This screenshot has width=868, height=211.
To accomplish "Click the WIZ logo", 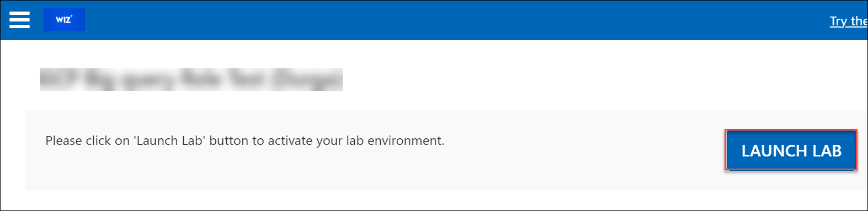I will 64,20.
